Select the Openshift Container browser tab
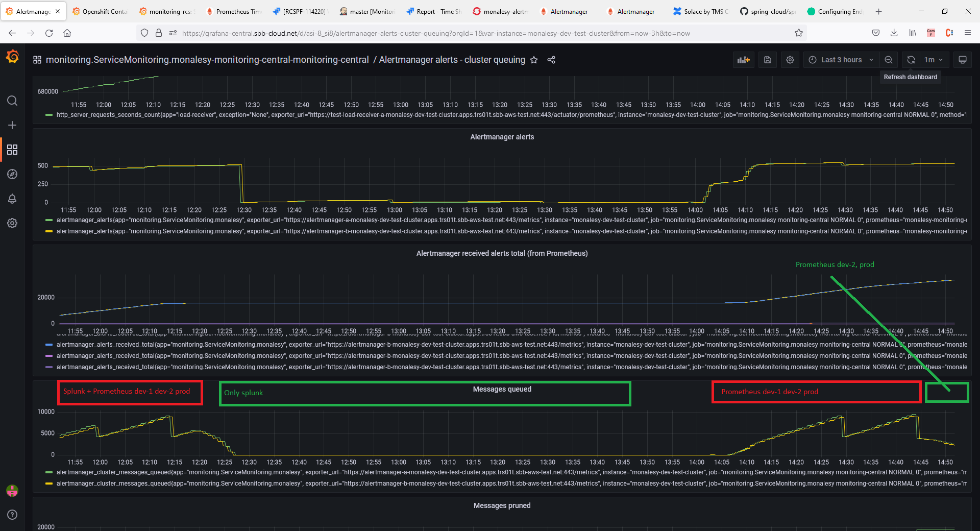980x531 pixels. click(x=100, y=11)
